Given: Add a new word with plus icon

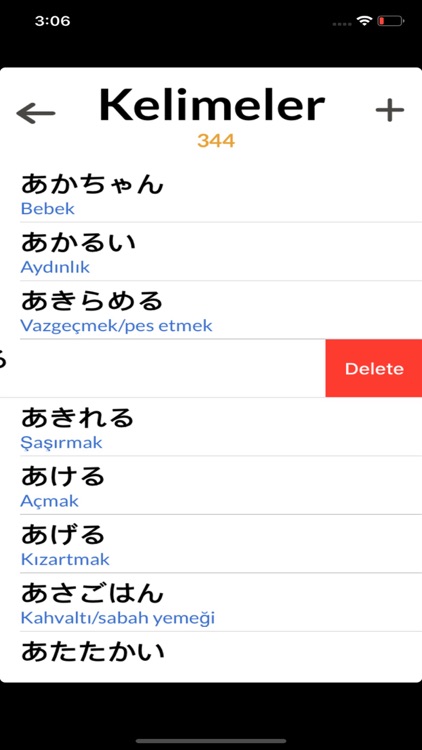Looking at the screenshot, I should pos(390,110).
